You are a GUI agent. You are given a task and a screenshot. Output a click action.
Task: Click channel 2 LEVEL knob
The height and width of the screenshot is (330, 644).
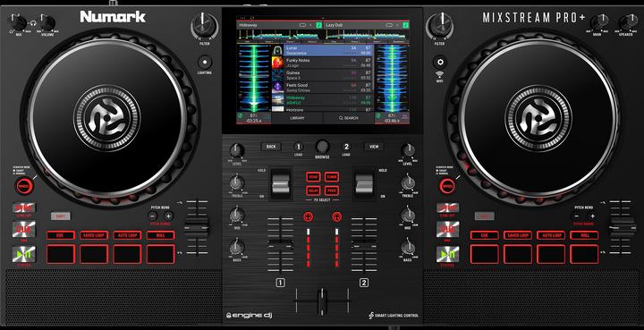coord(408,150)
